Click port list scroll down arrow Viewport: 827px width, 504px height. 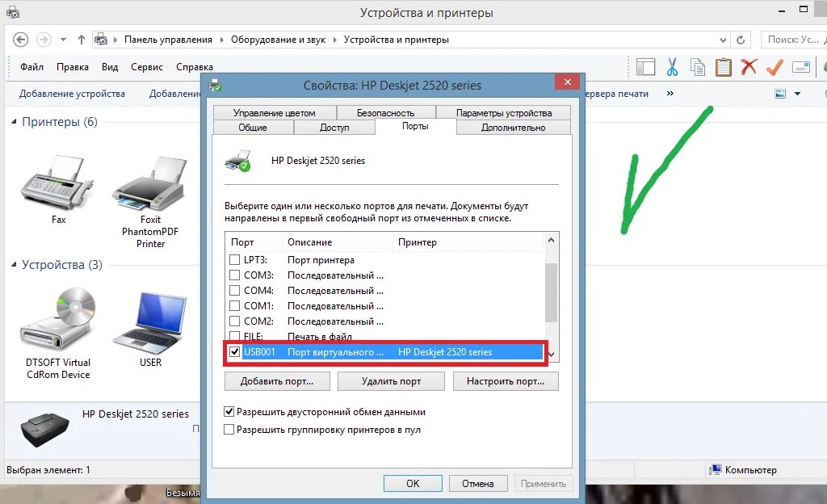(551, 355)
